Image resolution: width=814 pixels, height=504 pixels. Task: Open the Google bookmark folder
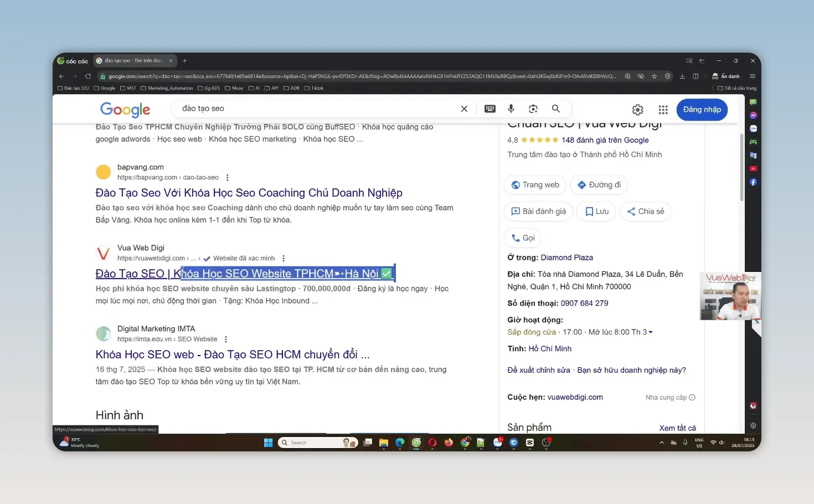(x=105, y=88)
